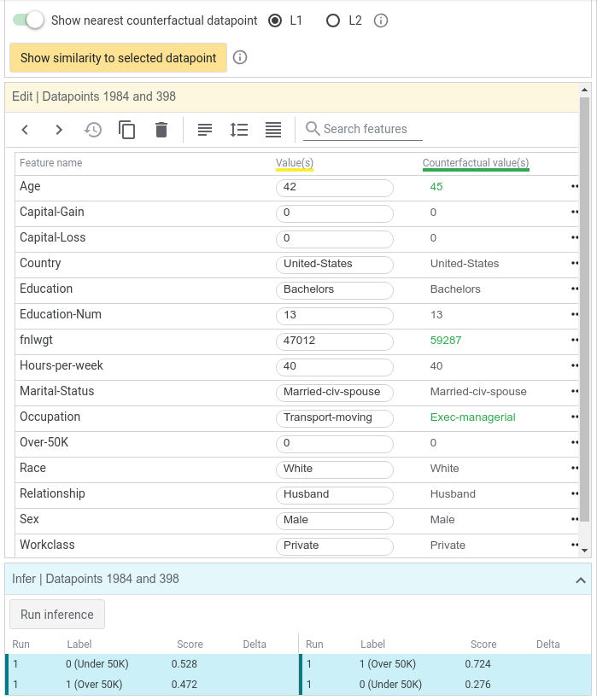Duplicate the selected datapoint
The width and height of the screenshot is (597, 700).
coord(126,130)
